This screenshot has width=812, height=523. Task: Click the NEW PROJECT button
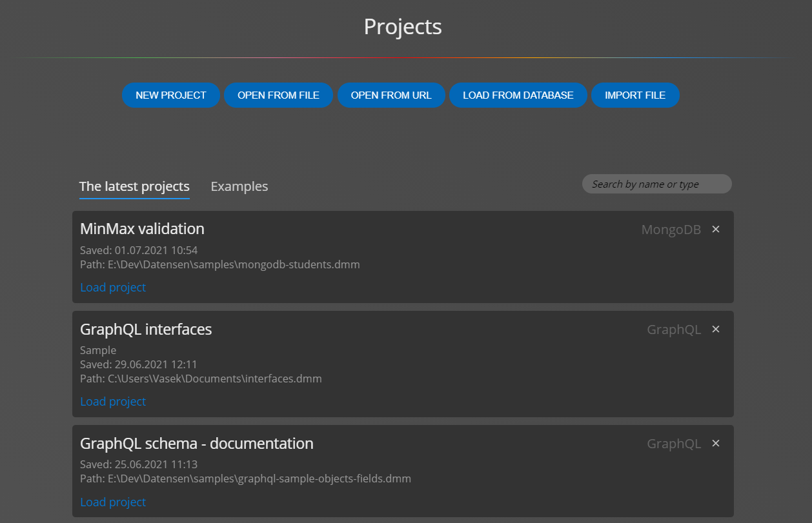point(170,95)
